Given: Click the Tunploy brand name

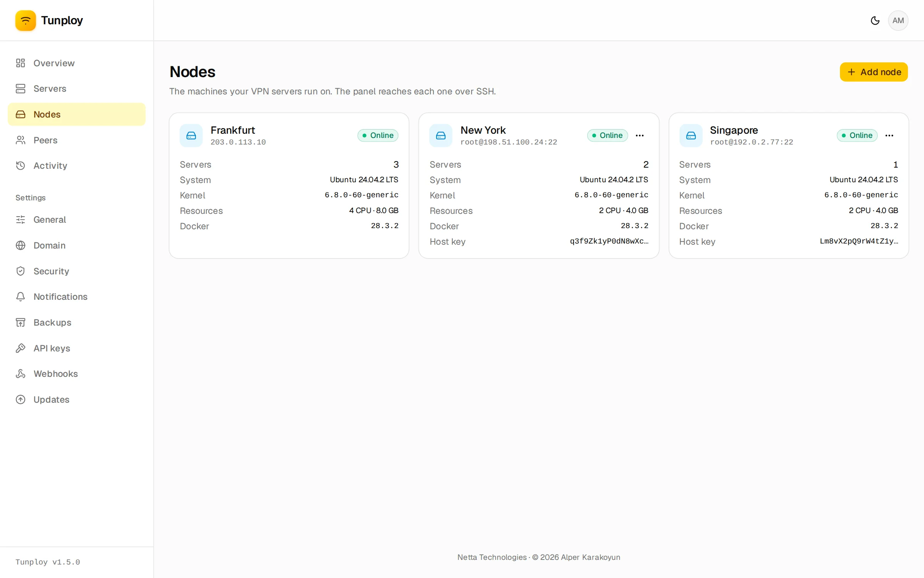Looking at the screenshot, I should point(62,20).
